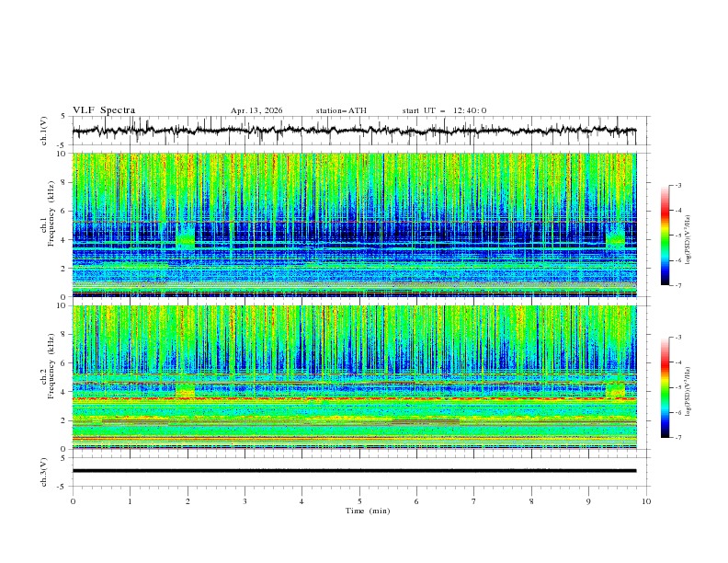Click time axis tick label "6"
The image size is (728, 563).
point(416,501)
